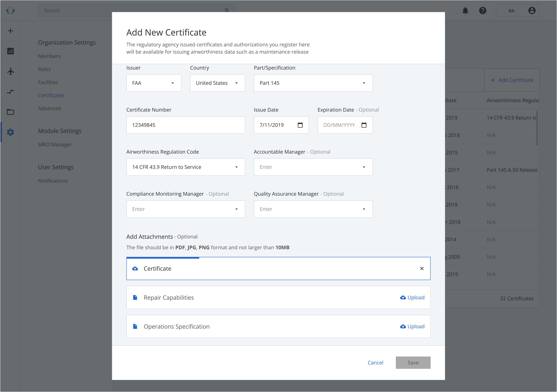The width and height of the screenshot is (557, 392).
Task: Click the Save button
Action: pyautogui.click(x=413, y=363)
